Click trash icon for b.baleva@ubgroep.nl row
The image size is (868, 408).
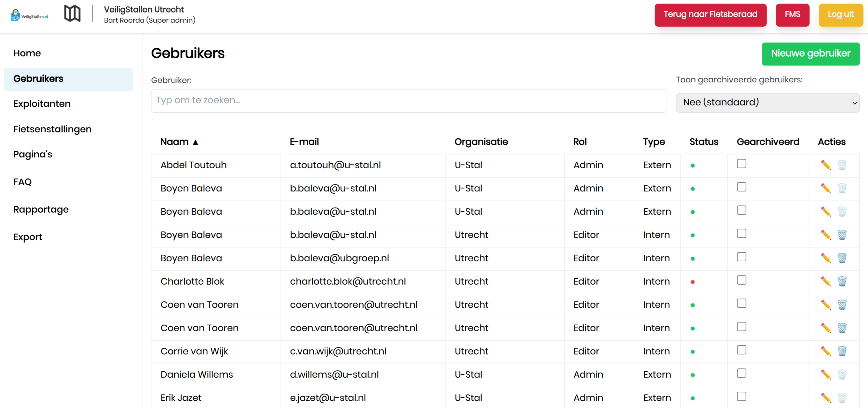[842, 258]
